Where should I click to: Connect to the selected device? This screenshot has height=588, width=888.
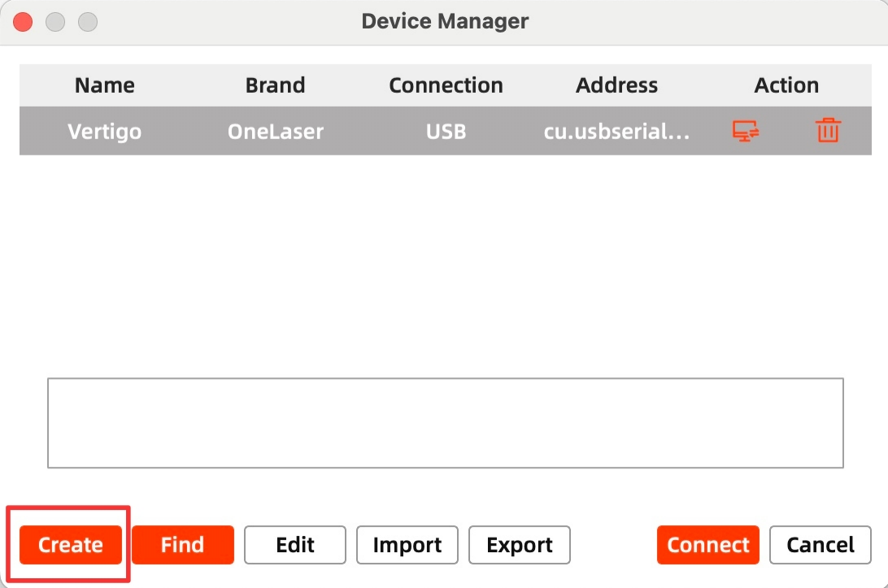coord(708,545)
